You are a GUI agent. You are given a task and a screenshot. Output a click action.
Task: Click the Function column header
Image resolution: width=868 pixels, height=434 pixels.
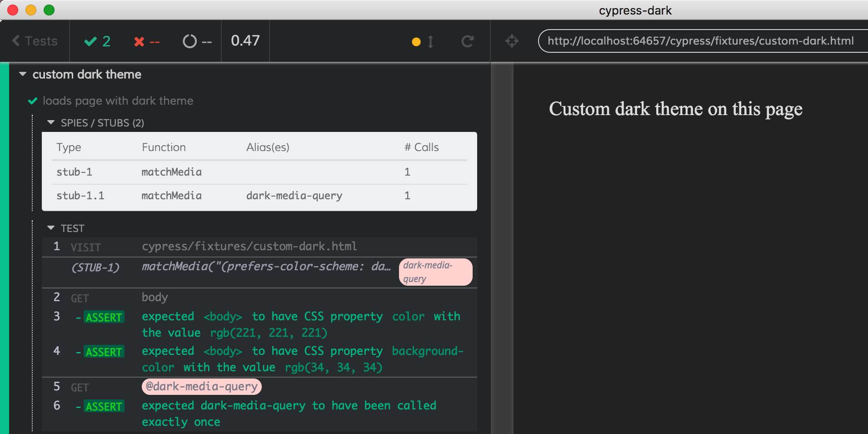164,147
